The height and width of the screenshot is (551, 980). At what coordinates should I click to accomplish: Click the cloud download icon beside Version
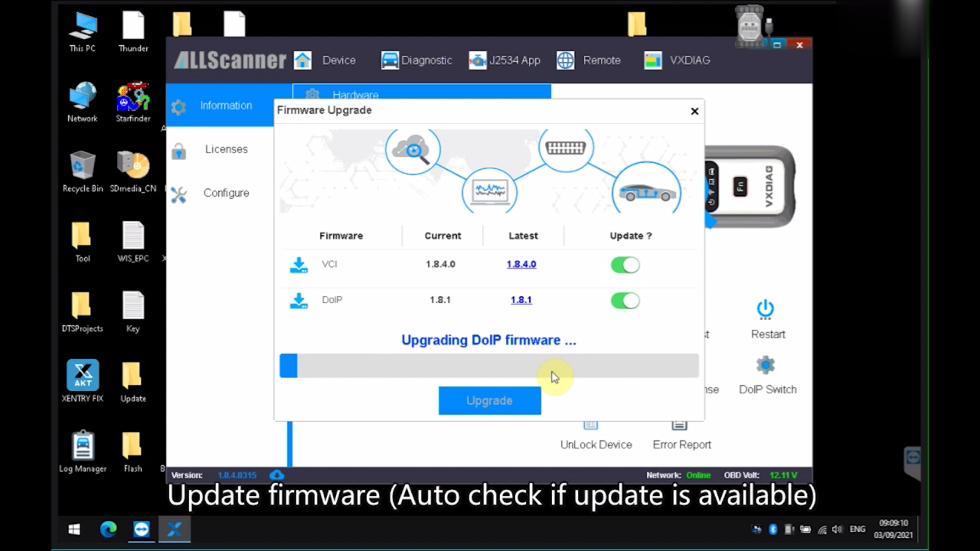(276, 475)
